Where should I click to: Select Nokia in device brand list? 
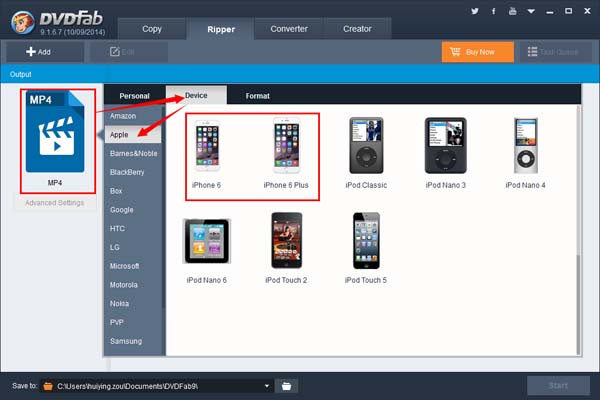133,304
